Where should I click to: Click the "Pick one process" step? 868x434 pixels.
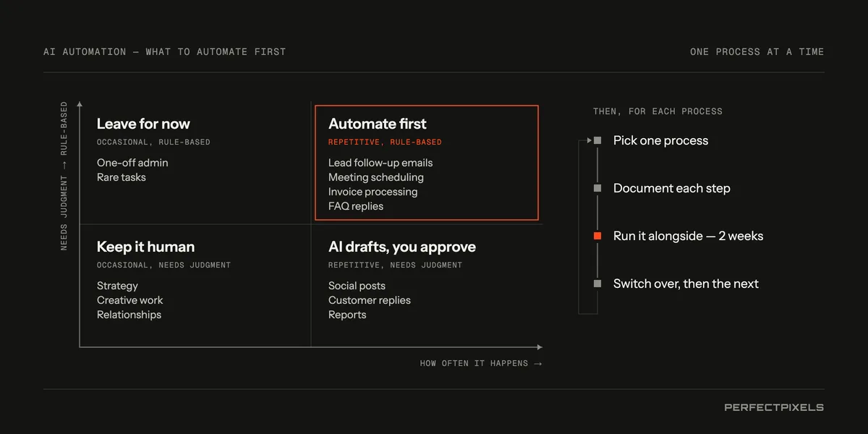661,140
